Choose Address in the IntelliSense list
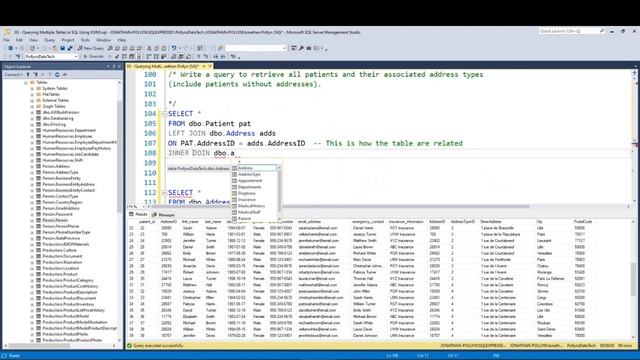This screenshot has width=640, height=360. click(x=254, y=168)
